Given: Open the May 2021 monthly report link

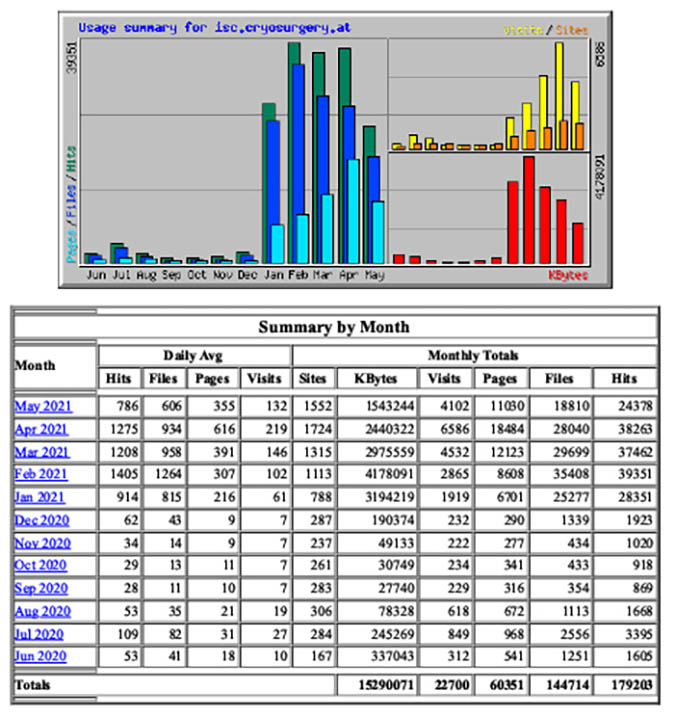Looking at the screenshot, I should coord(41,406).
